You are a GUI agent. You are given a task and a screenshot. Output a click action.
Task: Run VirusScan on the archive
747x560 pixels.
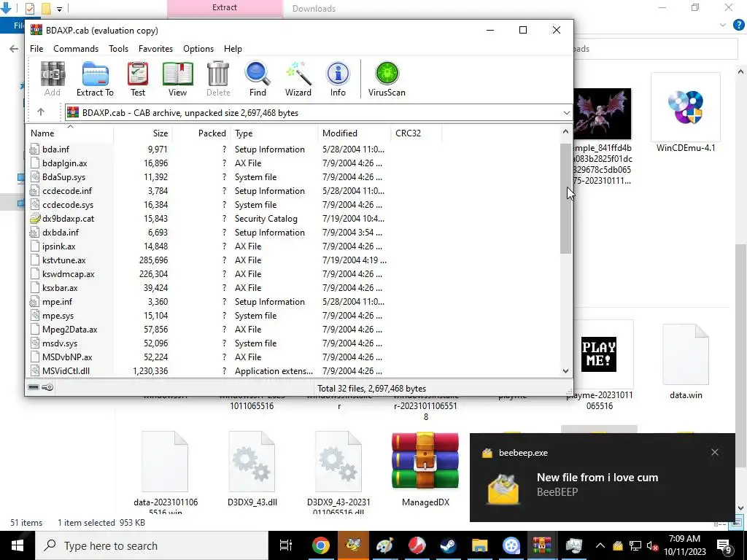tap(387, 79)
